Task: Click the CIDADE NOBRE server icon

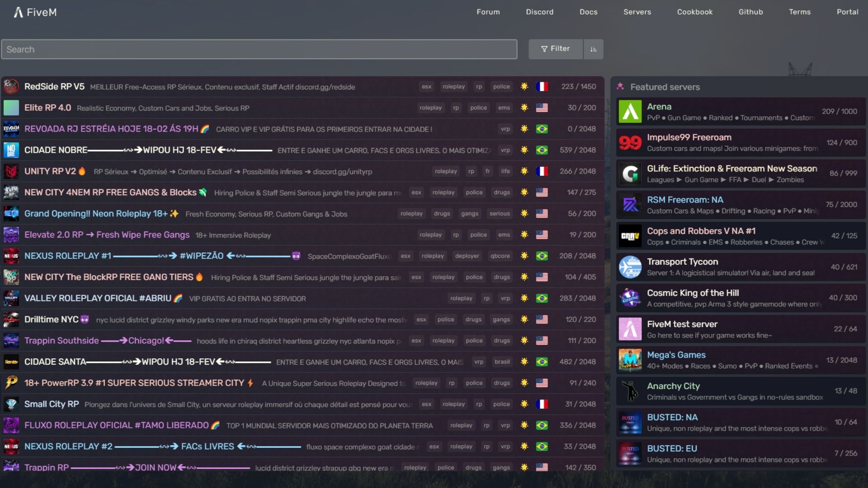Action: point(11,150)
